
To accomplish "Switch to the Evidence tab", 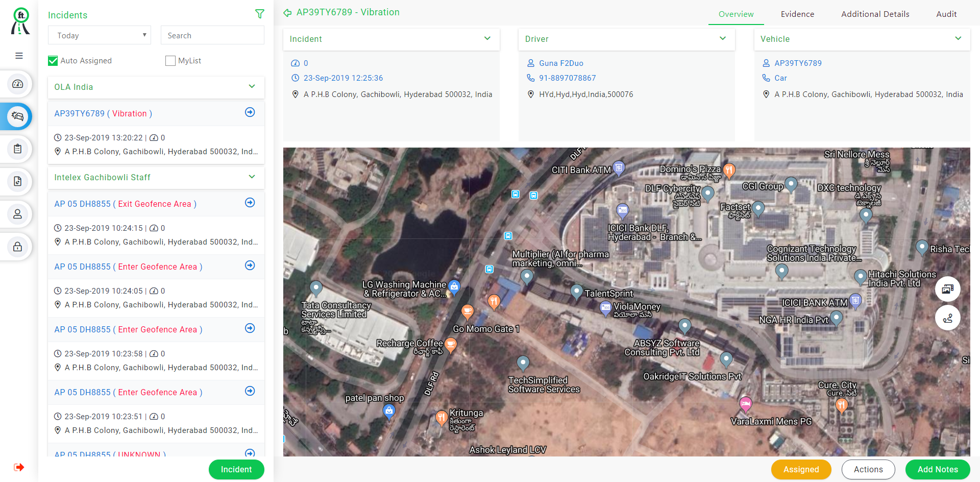I will click(x=797, y=14).
